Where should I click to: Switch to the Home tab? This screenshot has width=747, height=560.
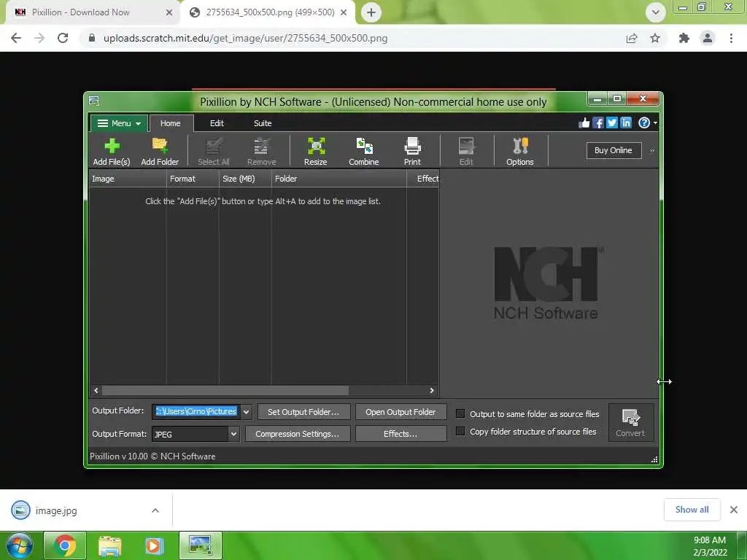[171, 123]
